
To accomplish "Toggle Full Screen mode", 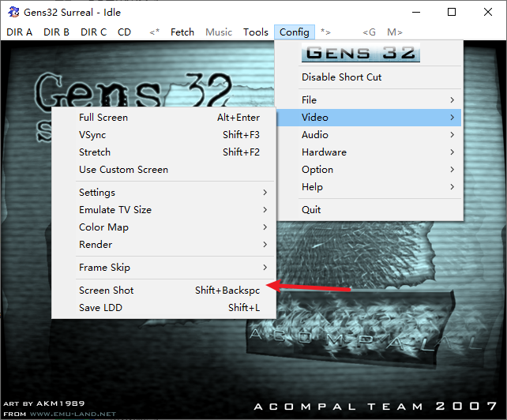I will tap(163, 118).
